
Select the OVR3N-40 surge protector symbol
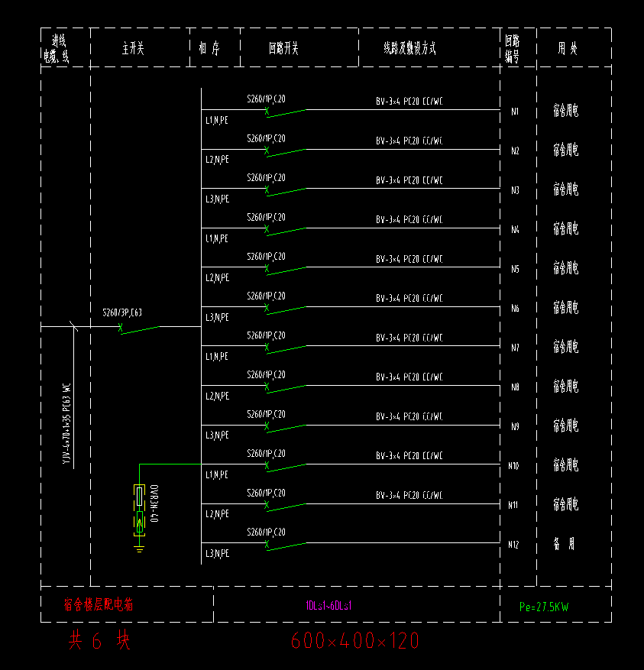[x=139, y=510]
